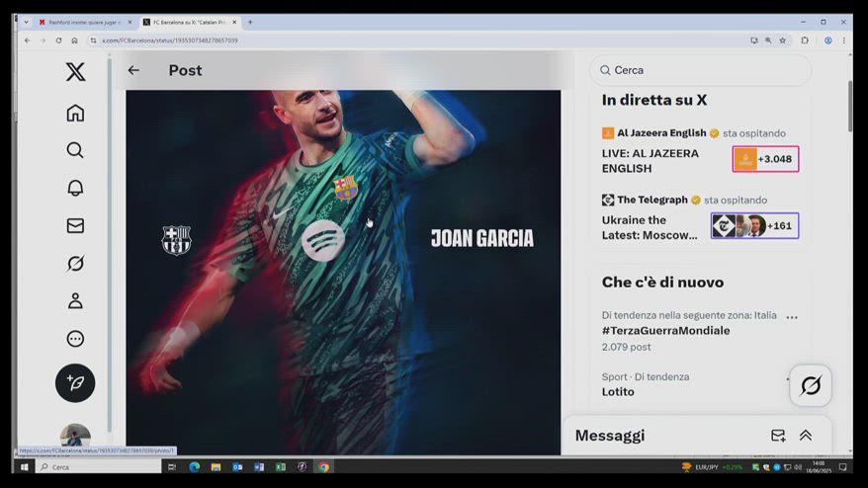Open The Telegraph host name
The height and width of the screenshot is (488, 868).
pos(652,200)
